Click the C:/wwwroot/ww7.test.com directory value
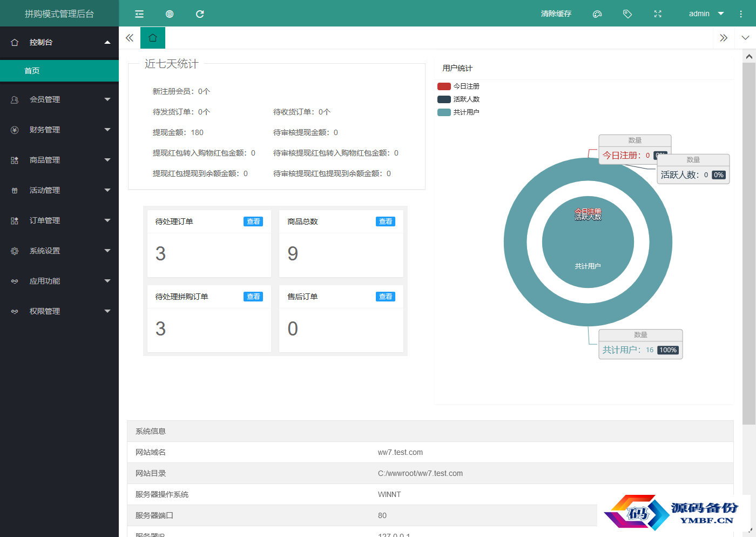 click(420, 473)
